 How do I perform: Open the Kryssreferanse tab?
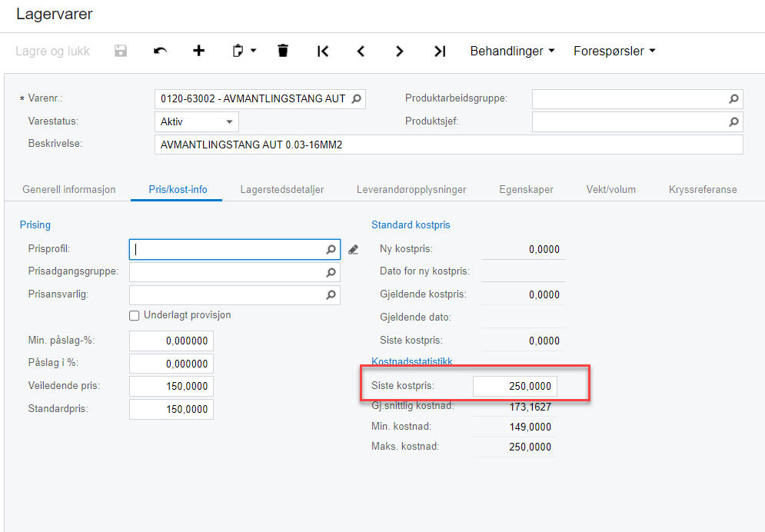pos(703,190)
